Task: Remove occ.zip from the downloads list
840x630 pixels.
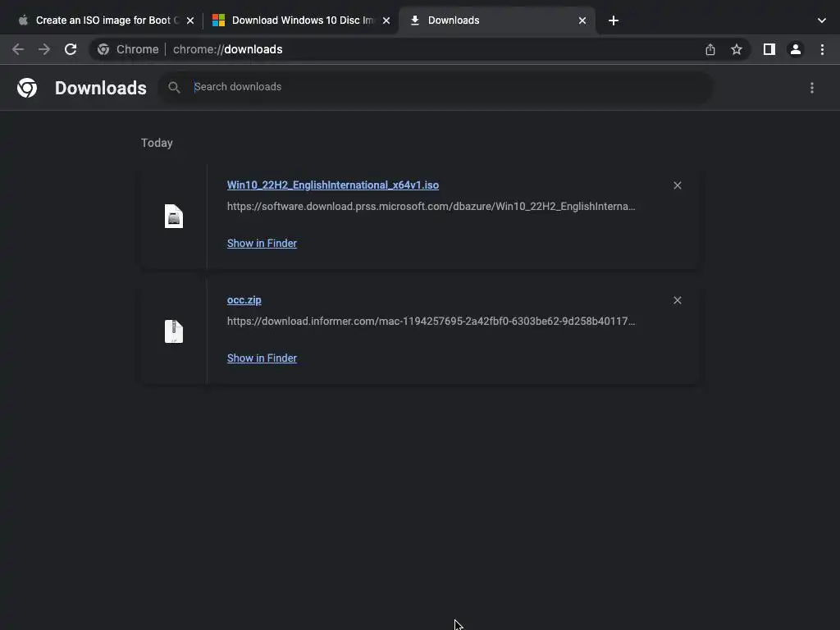Action: (x=678, y=300)
